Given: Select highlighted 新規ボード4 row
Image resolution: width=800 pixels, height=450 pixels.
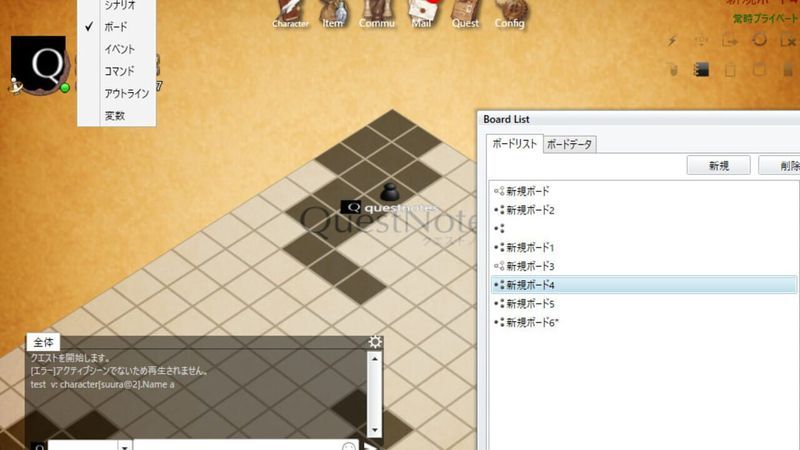Looking at the screenshot, I should (x=643, y=285).
